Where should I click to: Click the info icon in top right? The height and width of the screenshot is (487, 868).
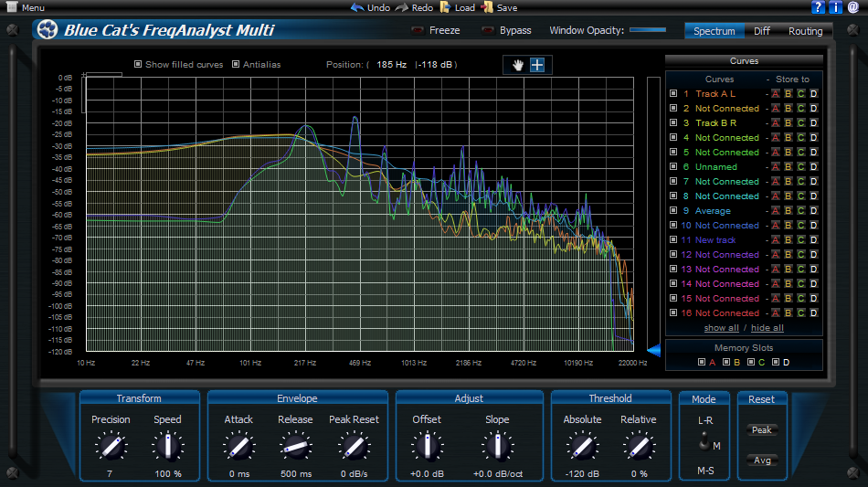pyautogui.click(x=835, y=7)
